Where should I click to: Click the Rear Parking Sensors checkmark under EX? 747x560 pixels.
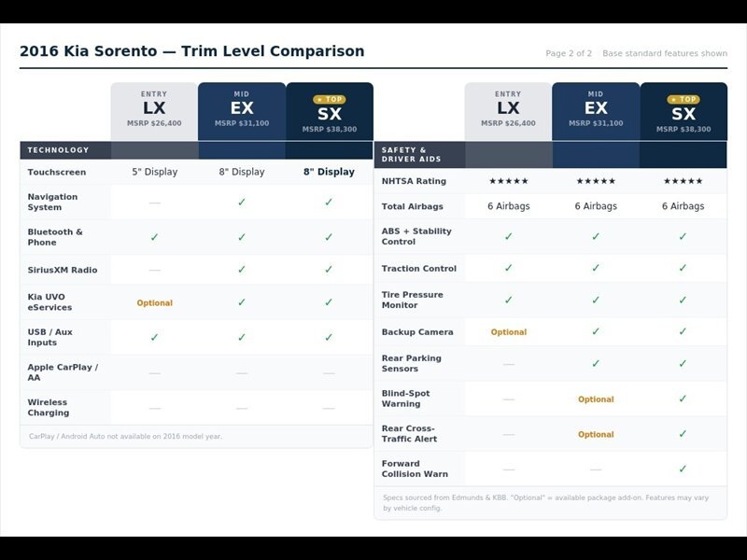click(x=596, y=363)
